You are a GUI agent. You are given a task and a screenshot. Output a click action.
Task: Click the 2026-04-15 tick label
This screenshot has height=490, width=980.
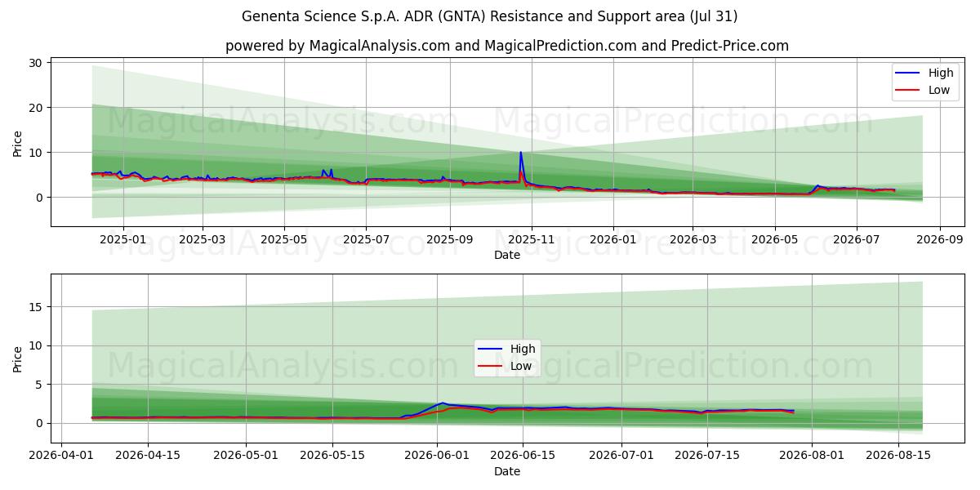(x=148, y=456)
